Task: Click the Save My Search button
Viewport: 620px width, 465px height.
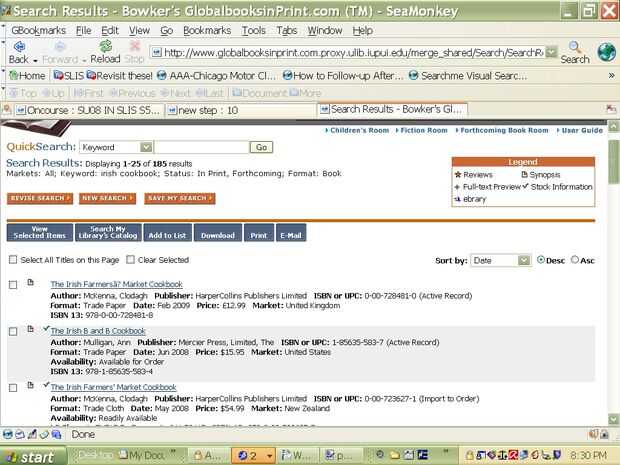Action: (x=180, y=198)
